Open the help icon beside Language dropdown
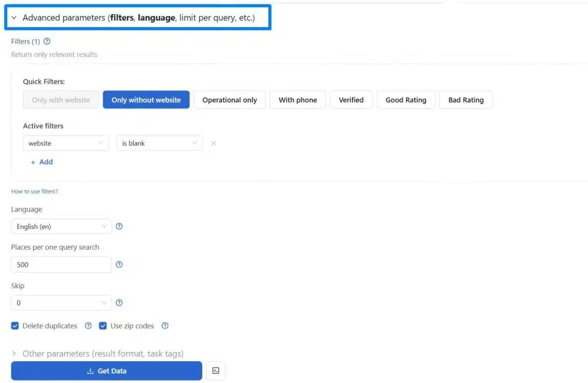 click(119, 226)
